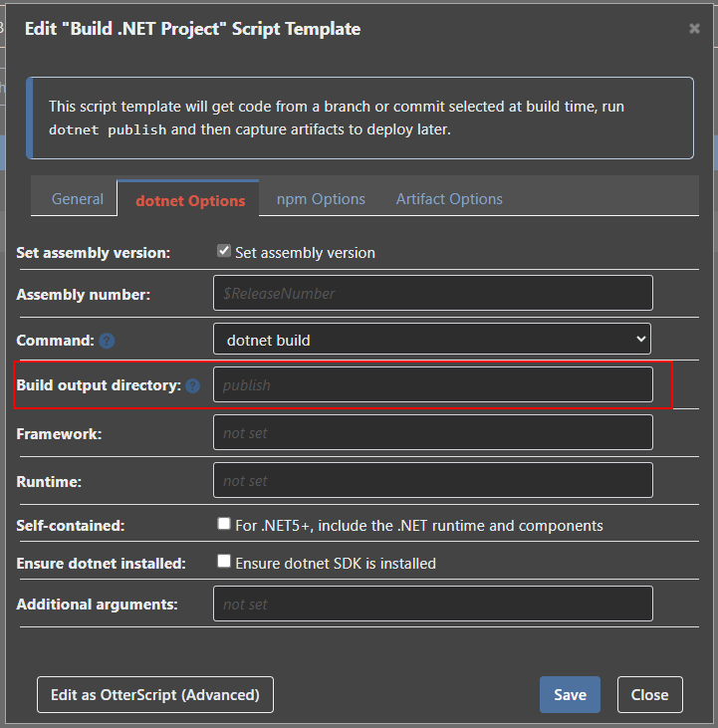Click the Build output directory help icon
Image resolution: width=718 pixels, height=728 pixels.
[x=192, y=386]
